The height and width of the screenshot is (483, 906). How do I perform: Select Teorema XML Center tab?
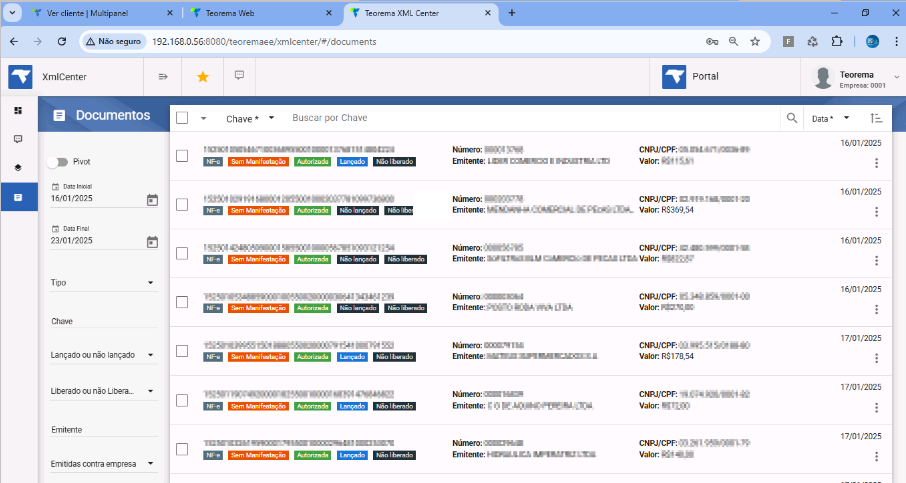pyautogui.click(x=419, y=13)
